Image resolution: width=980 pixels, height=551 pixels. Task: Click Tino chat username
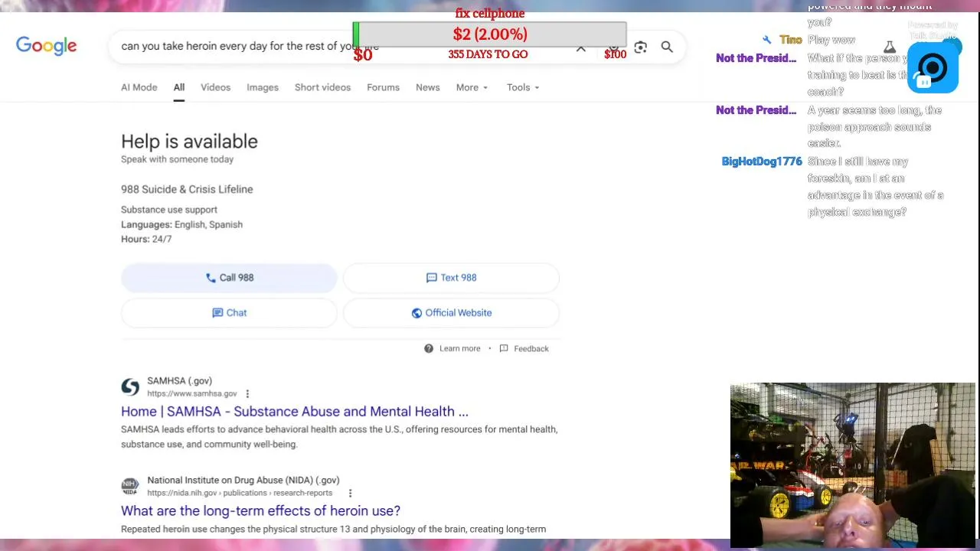(x=791, y=40)
